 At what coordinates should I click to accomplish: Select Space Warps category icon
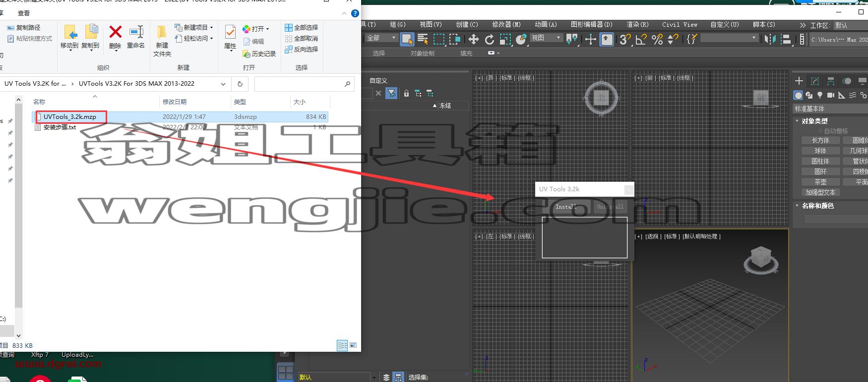pos(853,95)
